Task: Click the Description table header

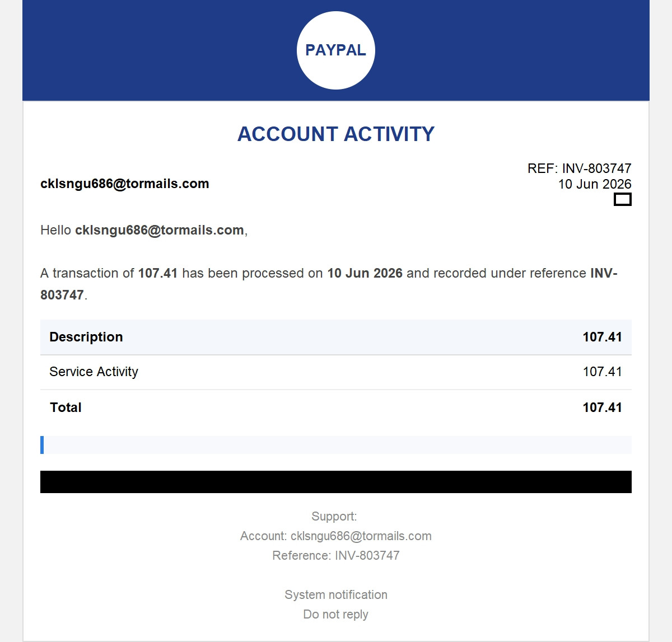Action: point(86,337)
